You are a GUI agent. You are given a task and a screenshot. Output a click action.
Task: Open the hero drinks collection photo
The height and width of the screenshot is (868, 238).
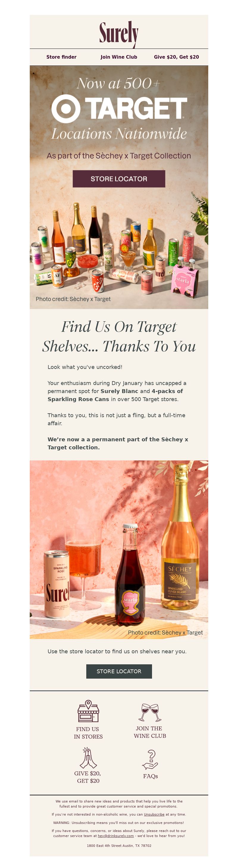(x=119, y=249)
